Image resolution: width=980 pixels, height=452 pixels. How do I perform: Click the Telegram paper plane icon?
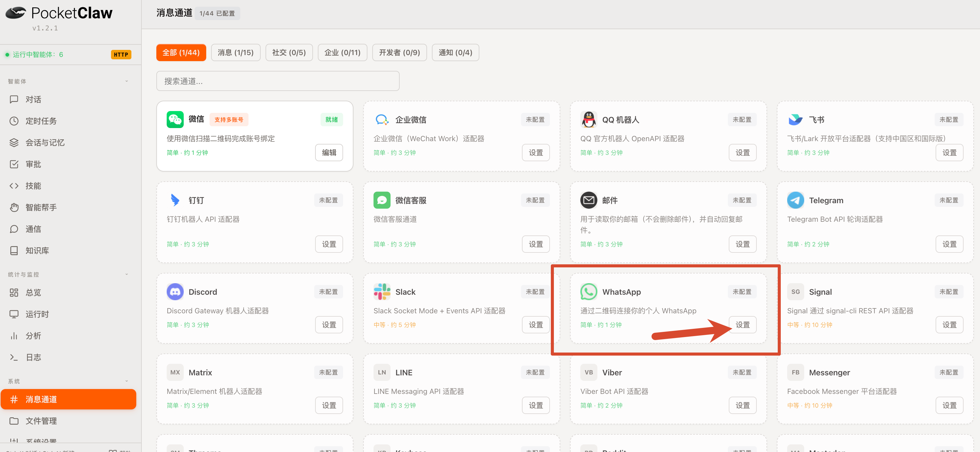point(795,200)
